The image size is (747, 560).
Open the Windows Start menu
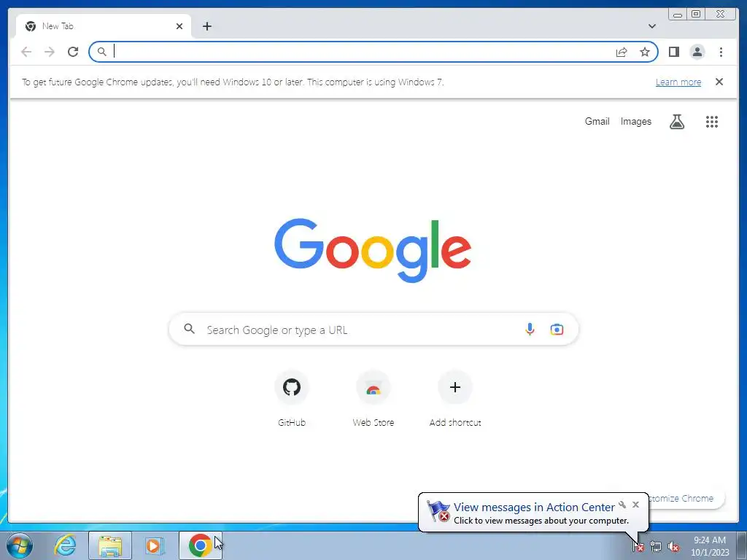tap(20, 545)
